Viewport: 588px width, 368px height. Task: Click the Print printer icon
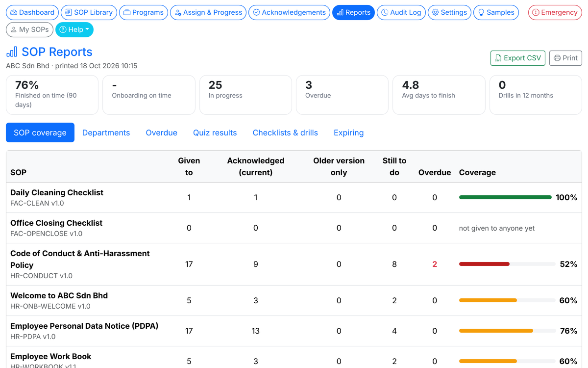pyautogui.click(x=557, y=58)
